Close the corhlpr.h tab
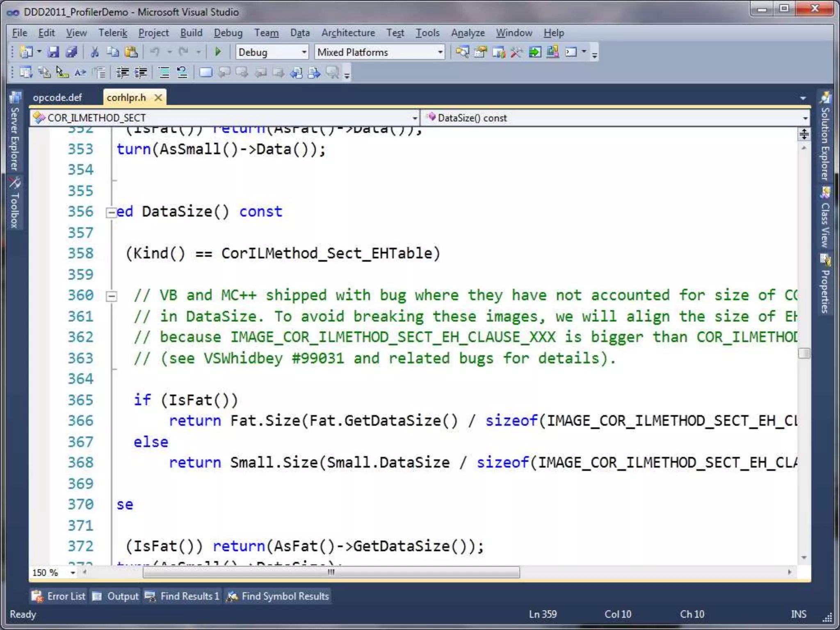 [x=158, y=98]
